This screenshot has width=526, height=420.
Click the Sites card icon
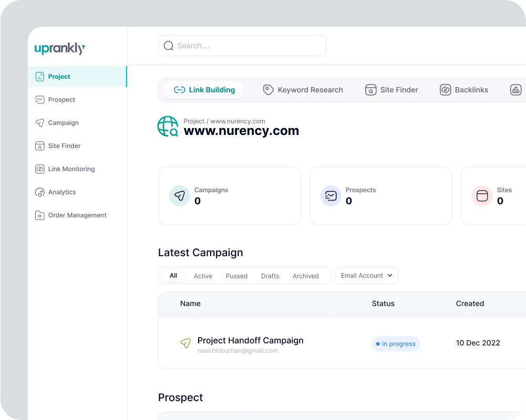482,196
